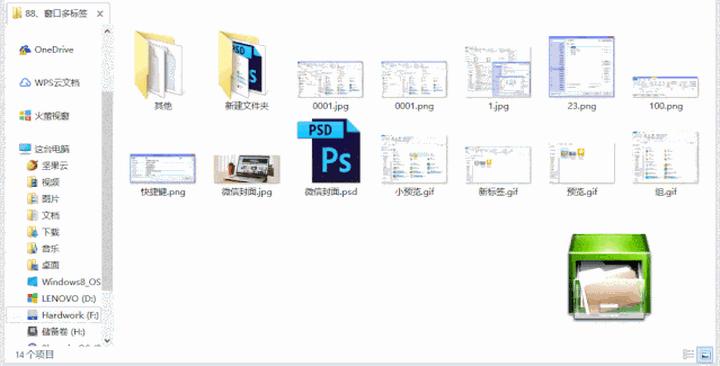720x366 pixels.
Task: Select the Hardwork (F:) drive
Action: [x=53, y=315]
